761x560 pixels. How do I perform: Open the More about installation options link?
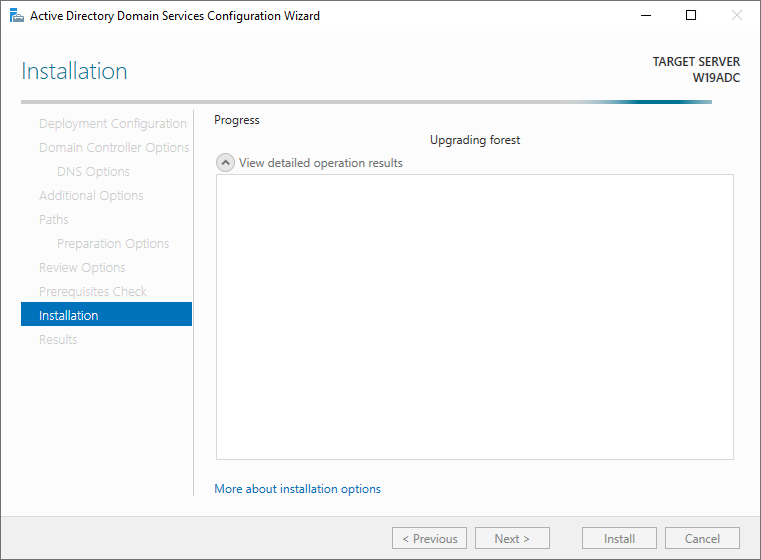coord(298,489)
